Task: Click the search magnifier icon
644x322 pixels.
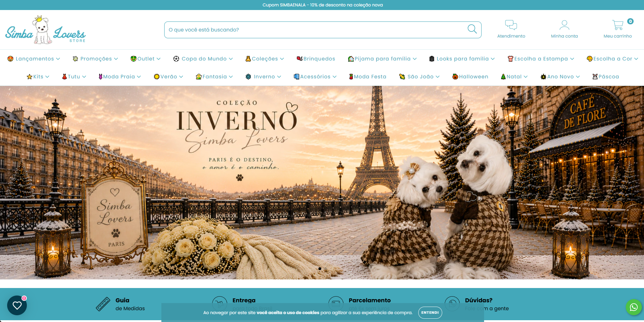Action: coord(472,29)
